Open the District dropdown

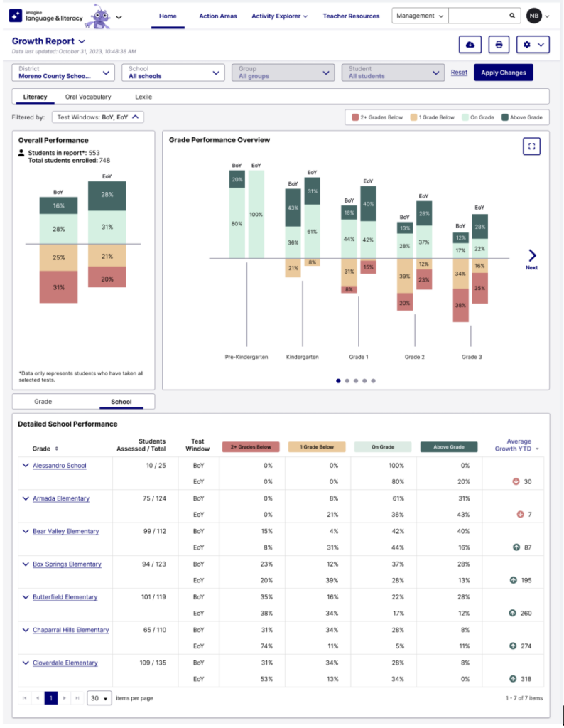pos(63,73)
